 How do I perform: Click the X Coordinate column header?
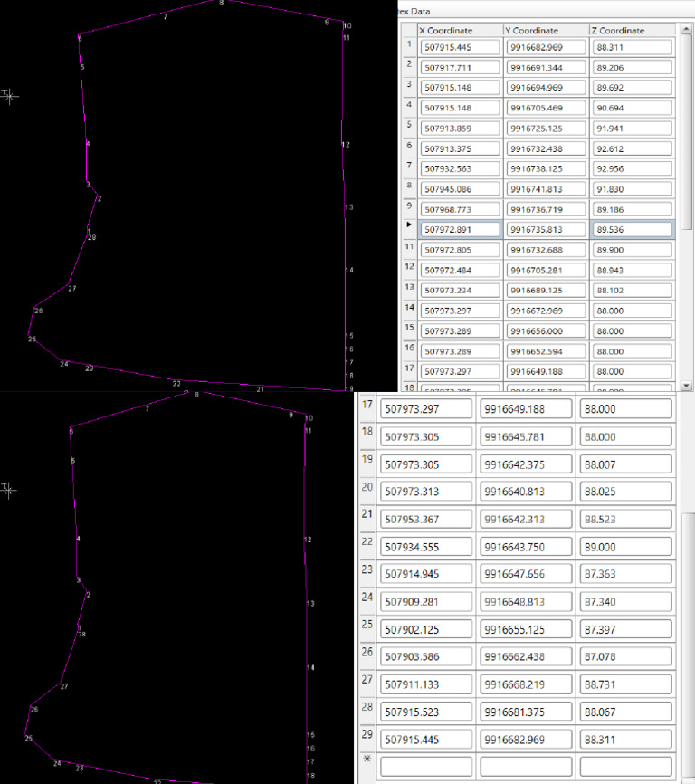point(445,31)
